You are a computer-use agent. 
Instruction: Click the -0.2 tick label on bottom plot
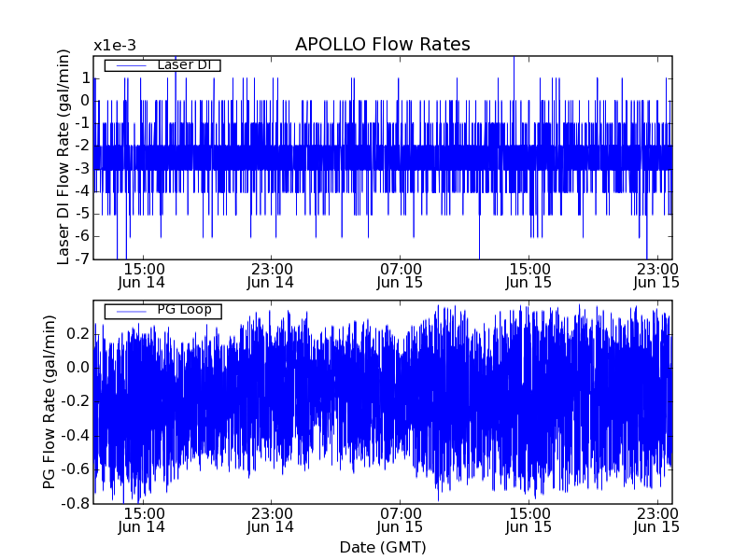tap(76, 401)
